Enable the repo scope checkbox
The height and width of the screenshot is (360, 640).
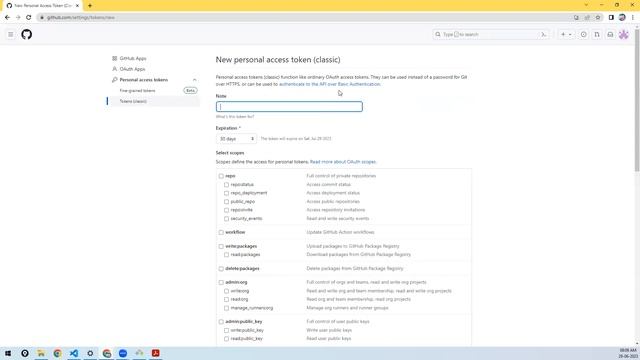221,176
